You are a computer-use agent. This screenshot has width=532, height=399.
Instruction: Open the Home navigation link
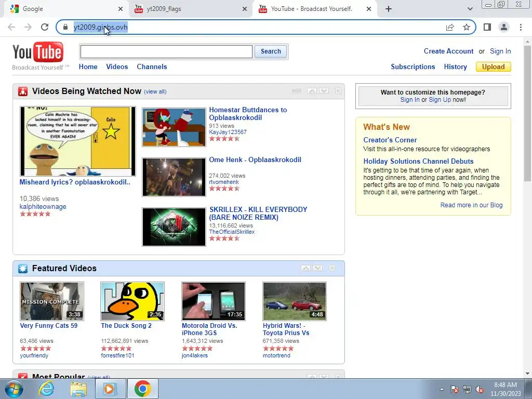coord(88,67)
